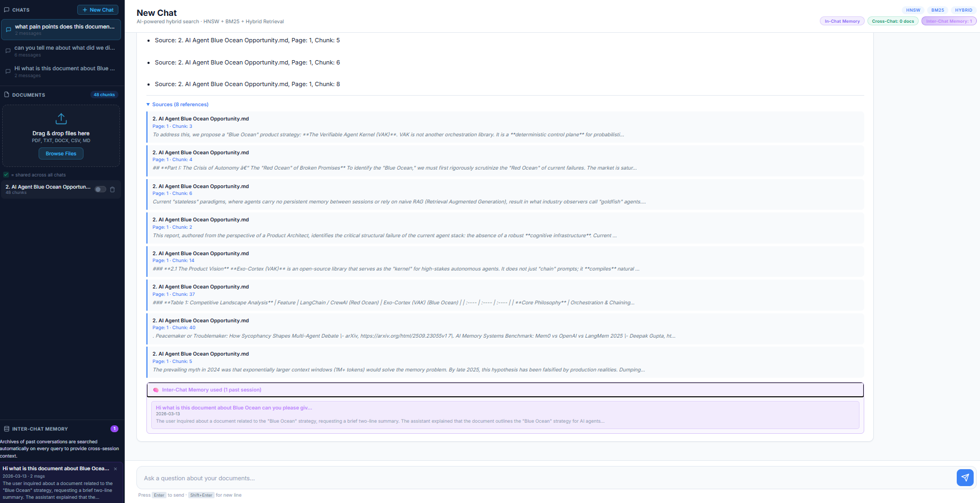Screen dimensions: 980x503
Task: Click the 'New Chat' page title
Action: tap(156, 13)
